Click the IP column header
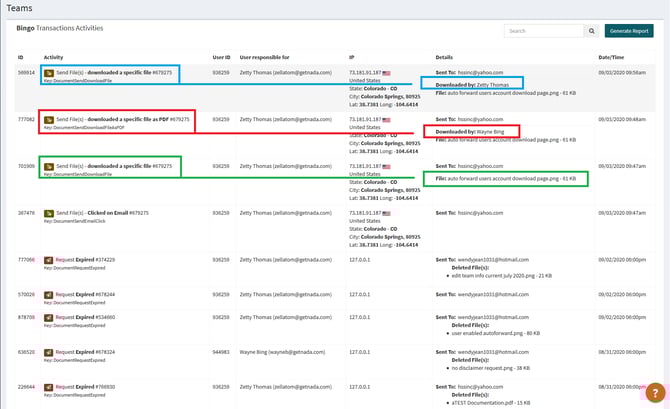Screen dimensions: 670x409 (x=351, y=58)
